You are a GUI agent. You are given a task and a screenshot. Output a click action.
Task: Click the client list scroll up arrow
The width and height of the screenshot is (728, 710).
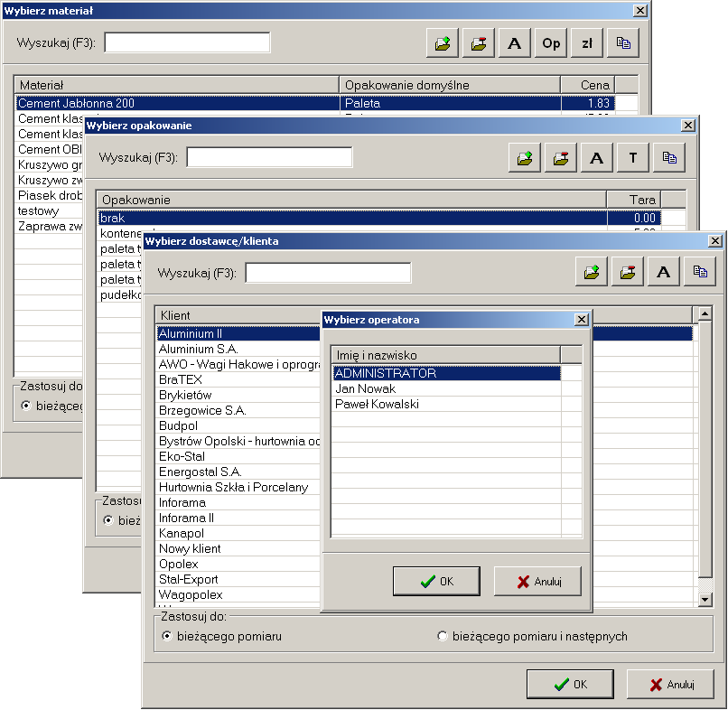click(705, 314)
